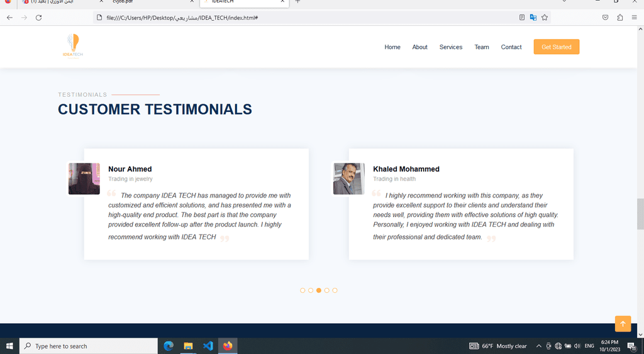Click the scroll-to-top arrow button
The height and width of the screenshot is (354, 644).
click(623, 324)
